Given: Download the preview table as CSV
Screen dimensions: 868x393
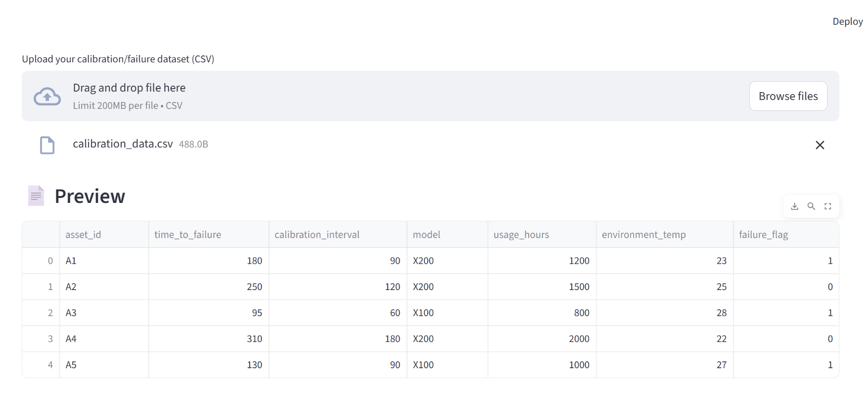Looking at the screenshot, I should [x=794, y=206].
